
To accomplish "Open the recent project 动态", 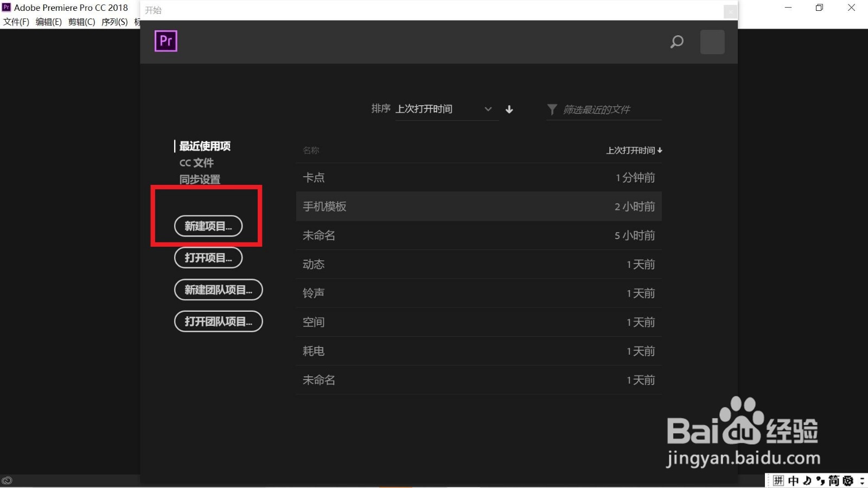I will [x=479, y=264].
